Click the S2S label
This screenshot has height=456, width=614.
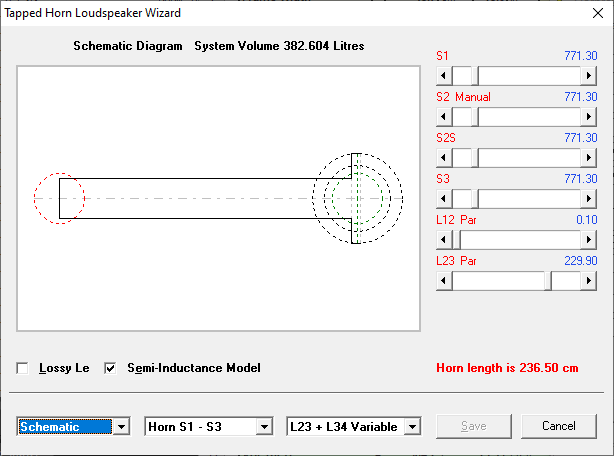tap(446, 138)
